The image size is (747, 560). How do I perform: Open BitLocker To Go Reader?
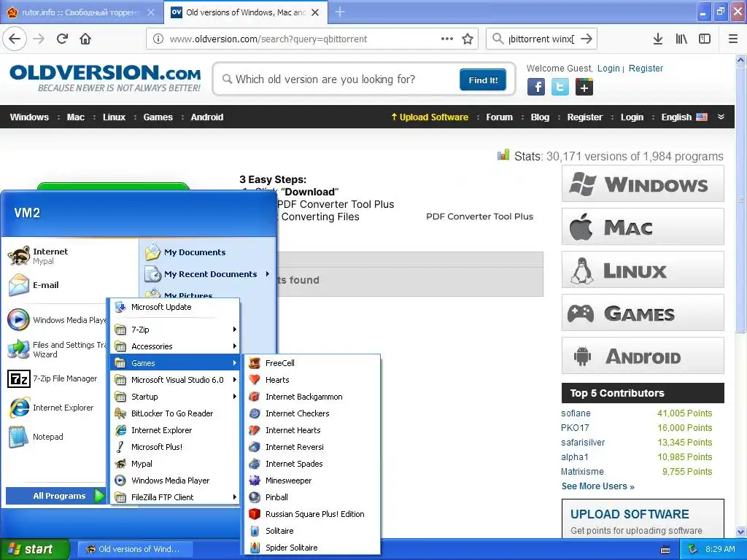point(175,413)
